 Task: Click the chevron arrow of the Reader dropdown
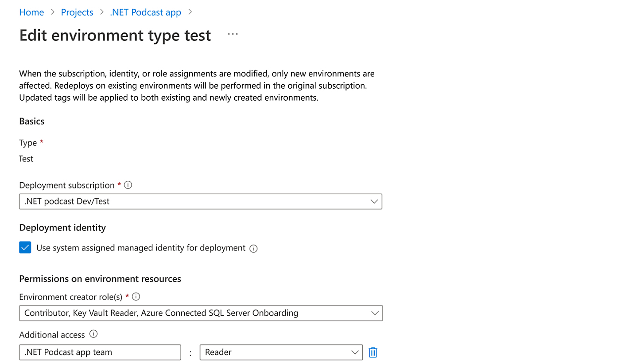pyautogui.click(x=355, y=352)
